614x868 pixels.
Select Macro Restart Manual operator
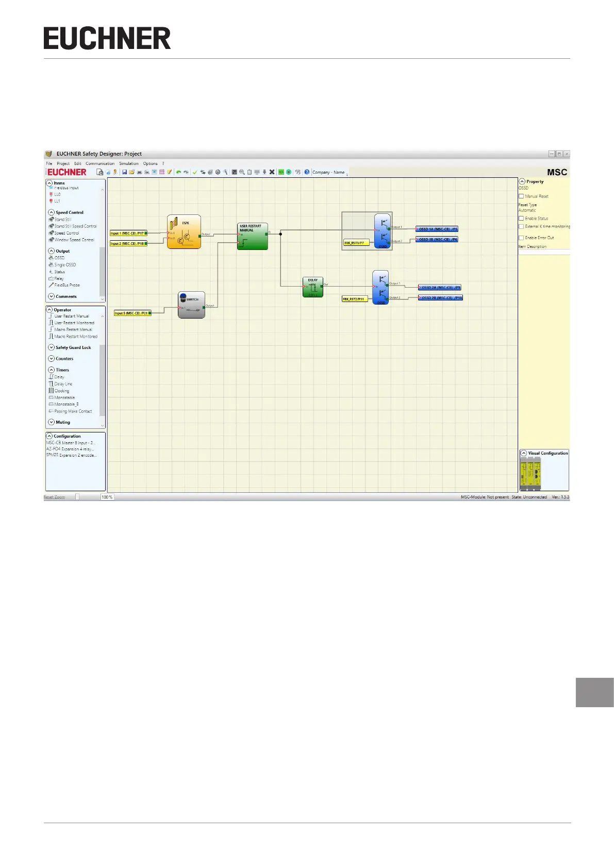coord(70,329)
